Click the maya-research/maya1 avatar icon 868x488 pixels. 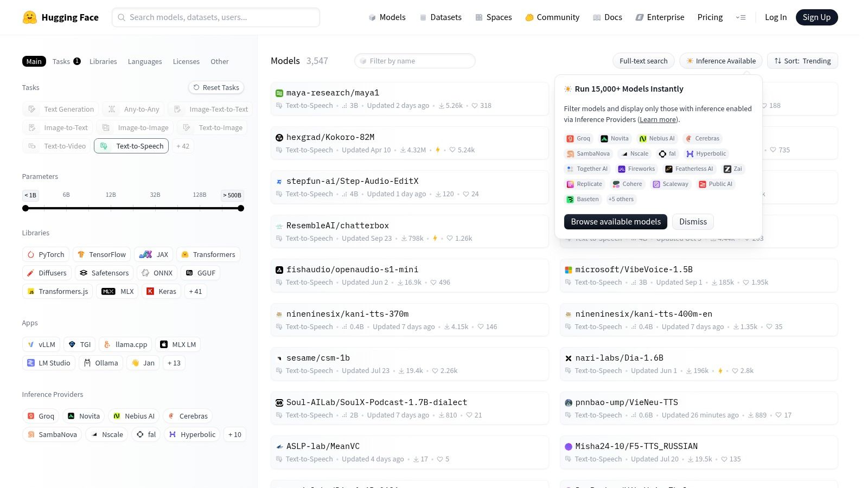279,93
